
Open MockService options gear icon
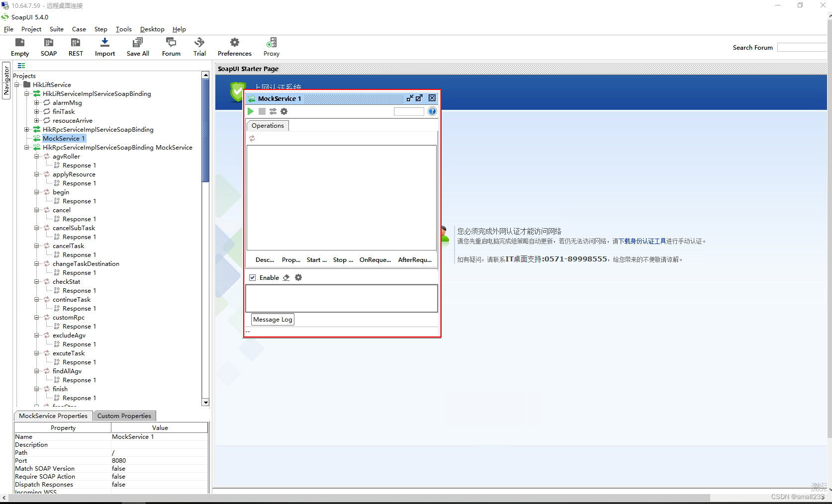(x=284, y=111)
